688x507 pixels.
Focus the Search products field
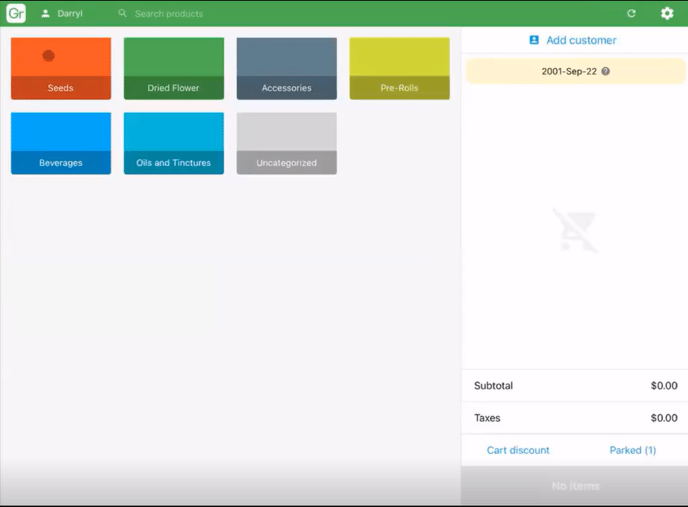tap(169, 14)
